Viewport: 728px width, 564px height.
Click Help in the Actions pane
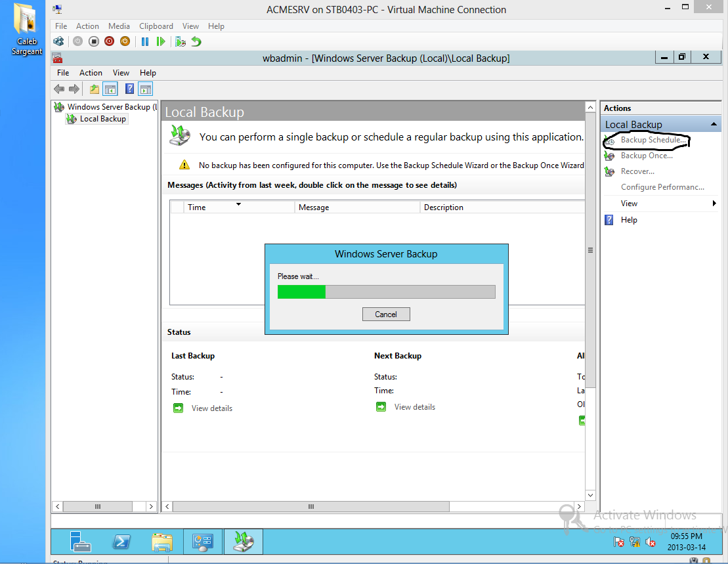click(629, 219)
